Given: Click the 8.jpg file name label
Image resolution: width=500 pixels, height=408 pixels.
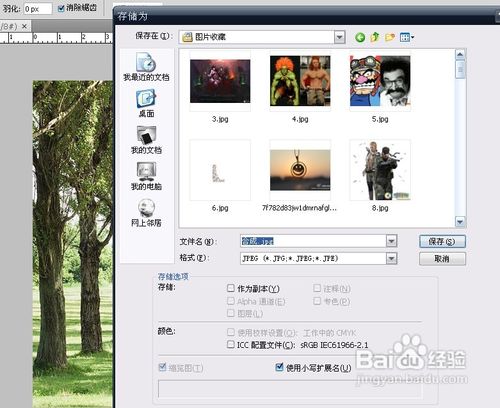Looking at the screenshot, I should 380,208.
